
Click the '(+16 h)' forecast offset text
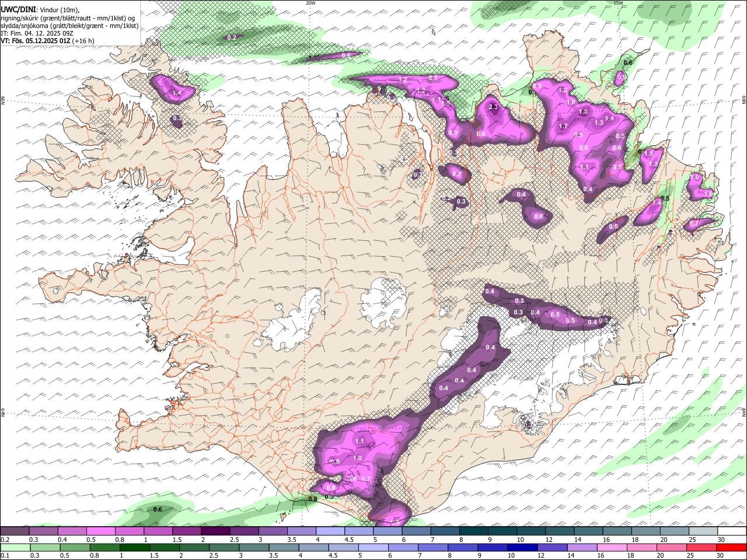pos(83,41)
